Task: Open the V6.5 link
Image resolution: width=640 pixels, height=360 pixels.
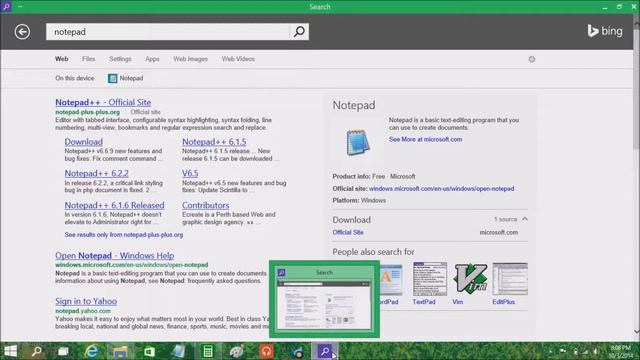Action: 190,173
